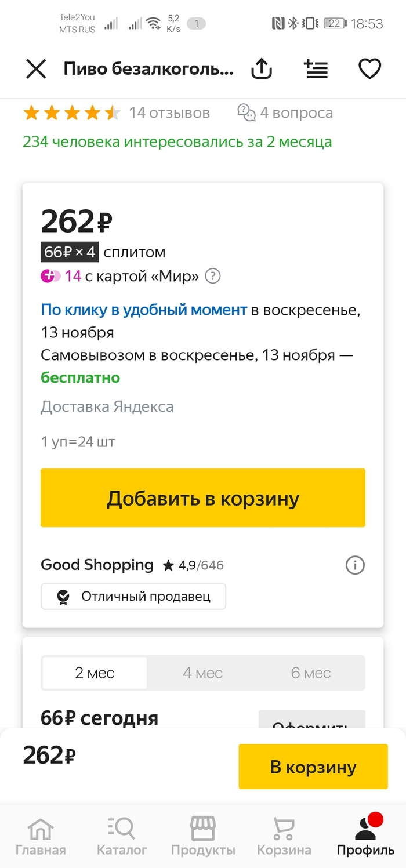This screenshot has height=868, width=406.
Task: Select the 2 мес split period
Action: (95, 673)
